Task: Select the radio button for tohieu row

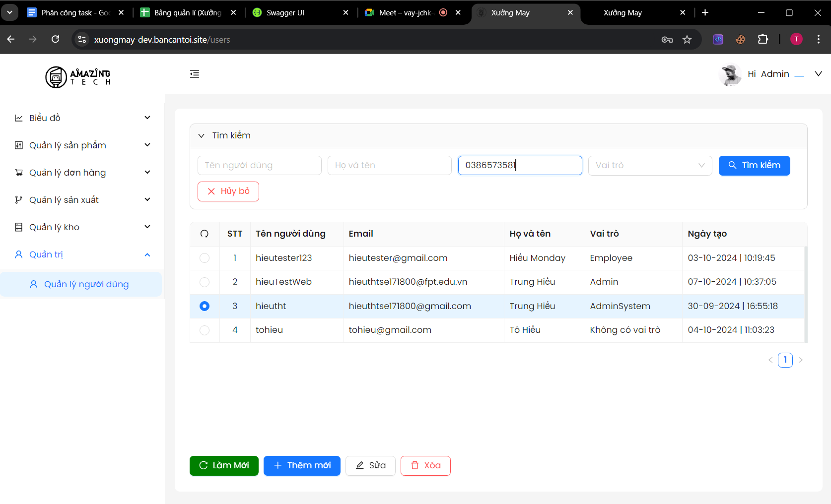Action: point(205,330)
